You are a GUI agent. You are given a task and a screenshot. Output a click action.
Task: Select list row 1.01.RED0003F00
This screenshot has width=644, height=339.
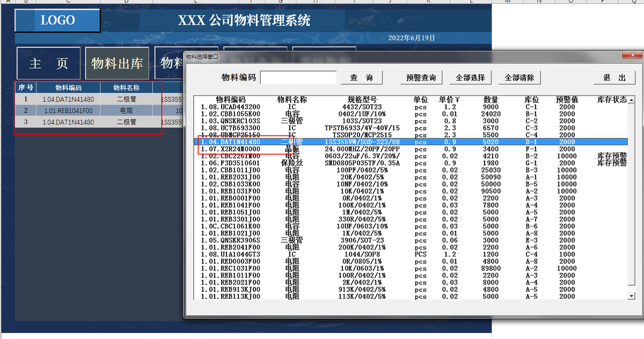click(x=411, y=261)
